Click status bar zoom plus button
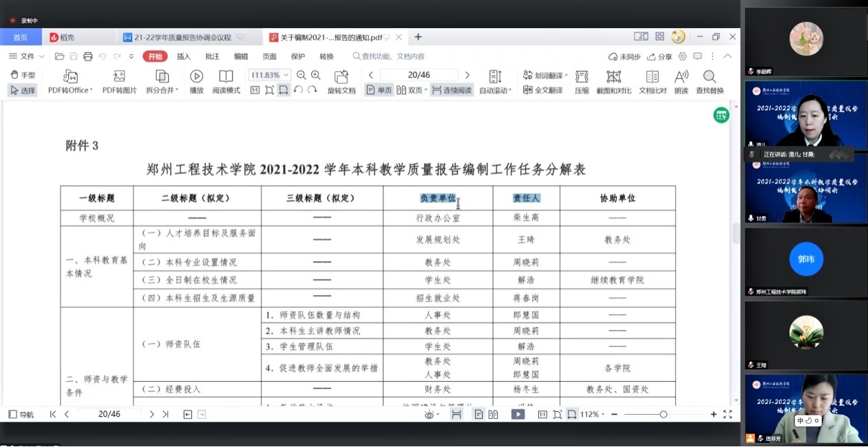 [x=713, y=414]
